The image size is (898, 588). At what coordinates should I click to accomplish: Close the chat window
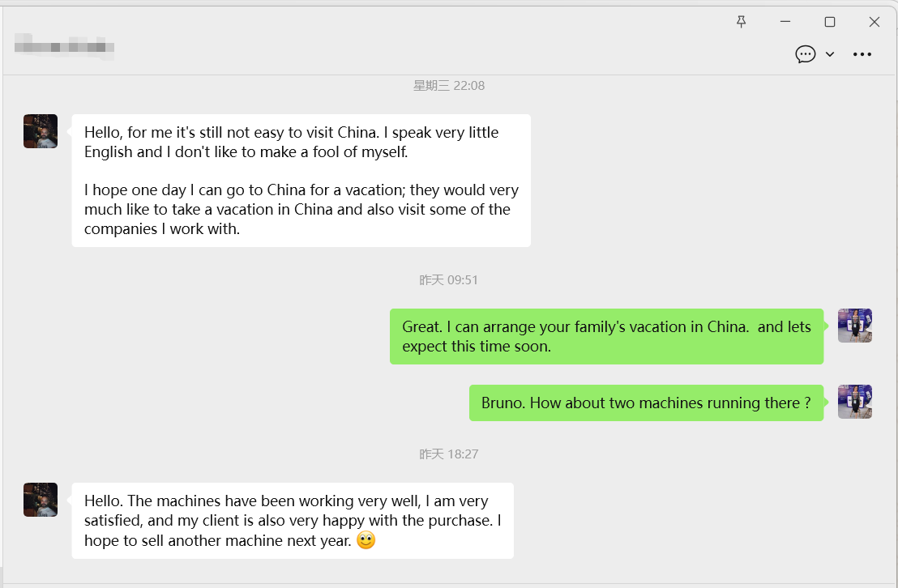(x=874, y=22)
